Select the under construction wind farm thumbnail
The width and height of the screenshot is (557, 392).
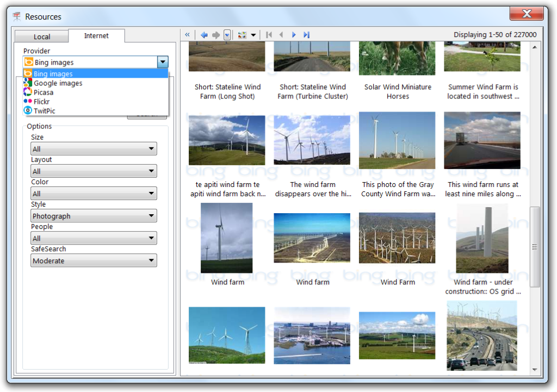pyautogui.click(x=482, y=238)
